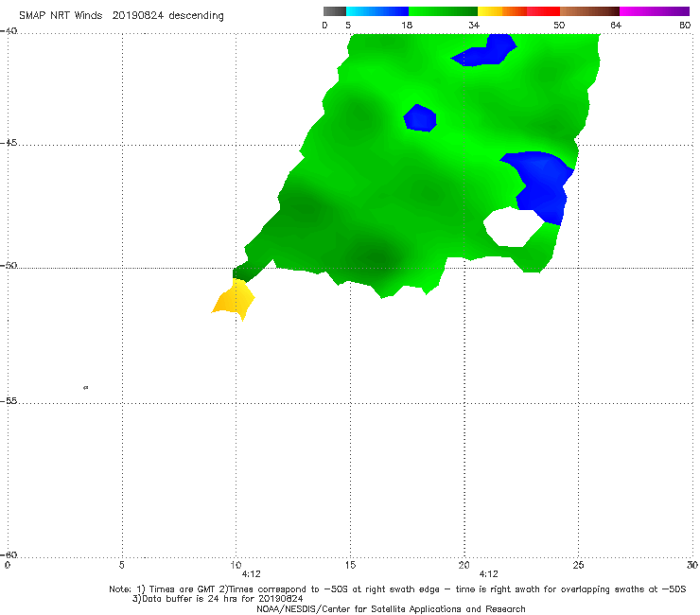Click the color scale label '50'
The height and width of the screenshot is (615, 700).
[x=559, y=25]
